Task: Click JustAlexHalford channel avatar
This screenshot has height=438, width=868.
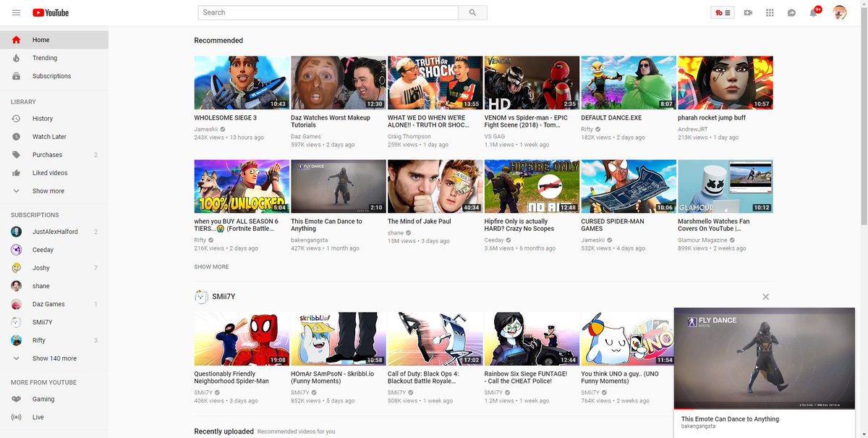Action: 16,232
